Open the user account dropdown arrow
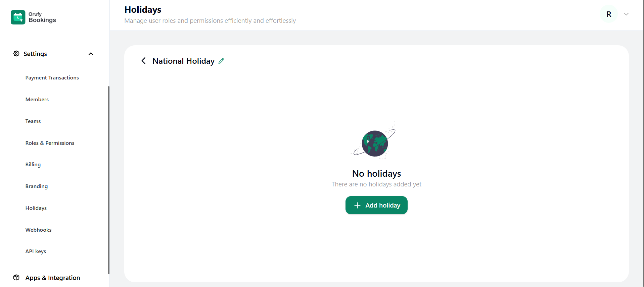Viewport: 644px width, 287px height. tap(626, 14)
